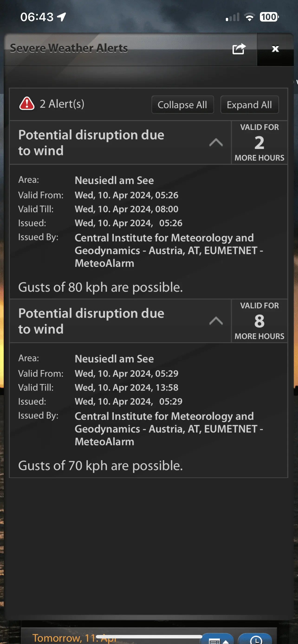Image resolution: width=298 pixels, height=644 pixels.
Task: Tap 'Gusts of 80 kph are possible' text
Action: pyautogui.click(x=100, y=287)
